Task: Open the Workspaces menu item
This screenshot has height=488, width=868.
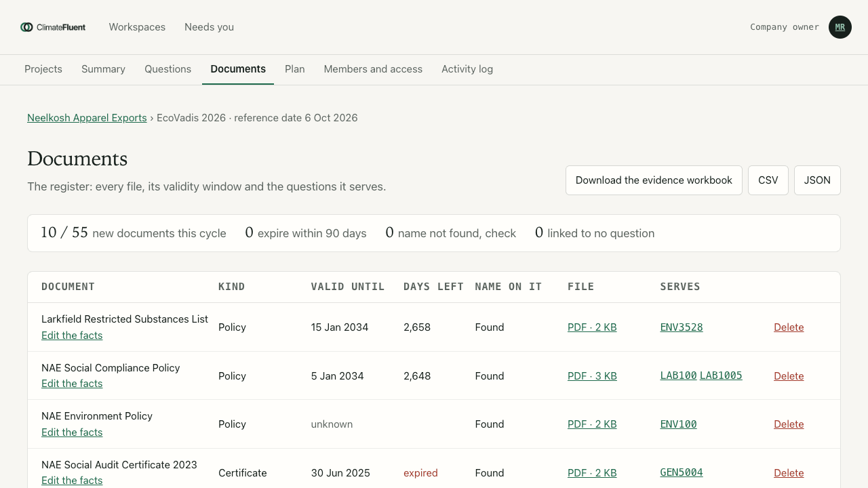Action: 137,27
